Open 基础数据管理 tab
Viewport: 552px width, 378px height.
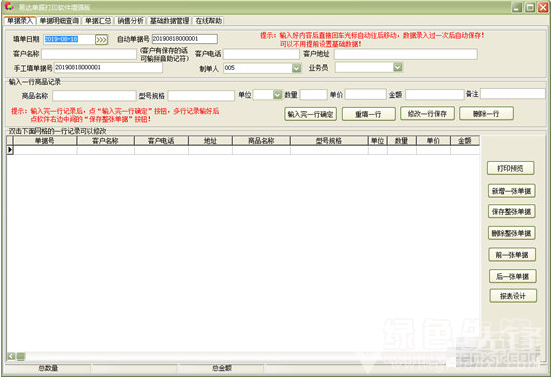tap(169, 21)
